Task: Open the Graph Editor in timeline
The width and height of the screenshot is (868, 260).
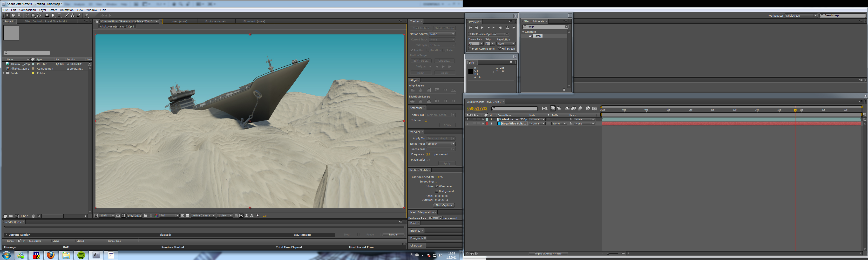Action: [594, 109]
